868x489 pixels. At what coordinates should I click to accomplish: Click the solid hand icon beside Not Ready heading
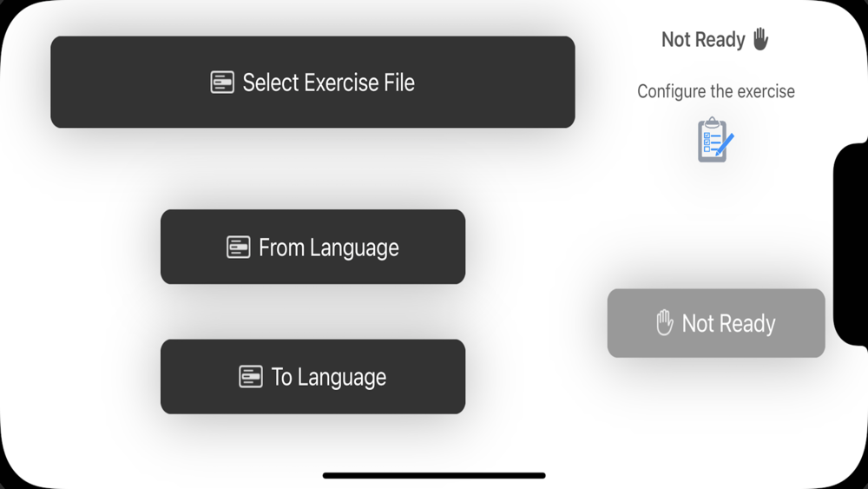pyautogui.click(x=760, y=39)
